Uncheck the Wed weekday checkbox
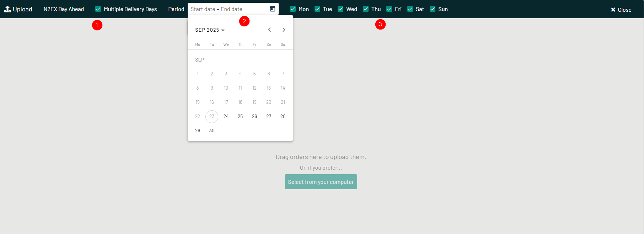644x234 pixels. pos(340,9)
